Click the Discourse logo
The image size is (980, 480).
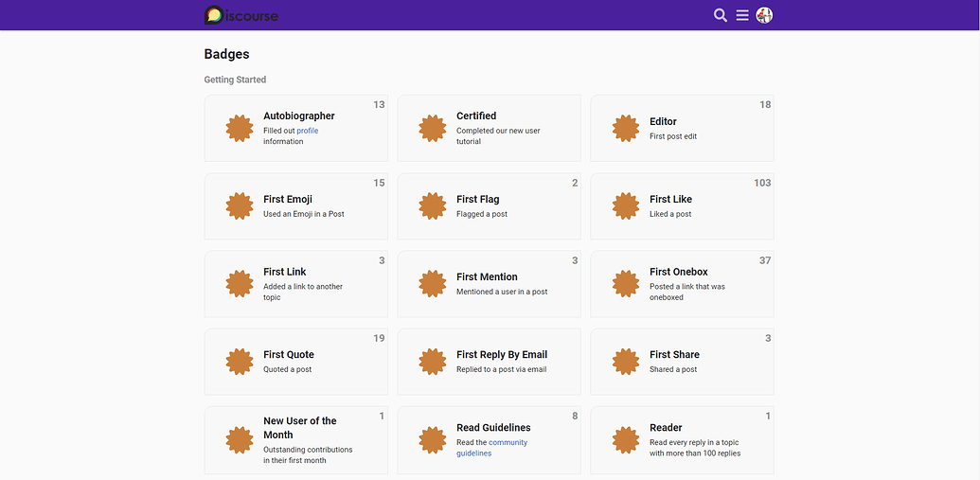[x=241, y=15]
